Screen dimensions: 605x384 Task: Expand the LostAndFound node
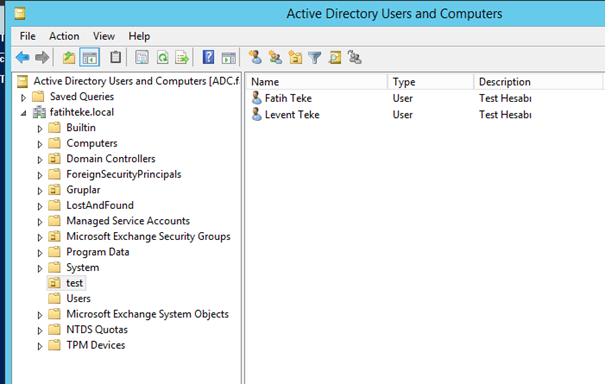(x=40, y=206)
